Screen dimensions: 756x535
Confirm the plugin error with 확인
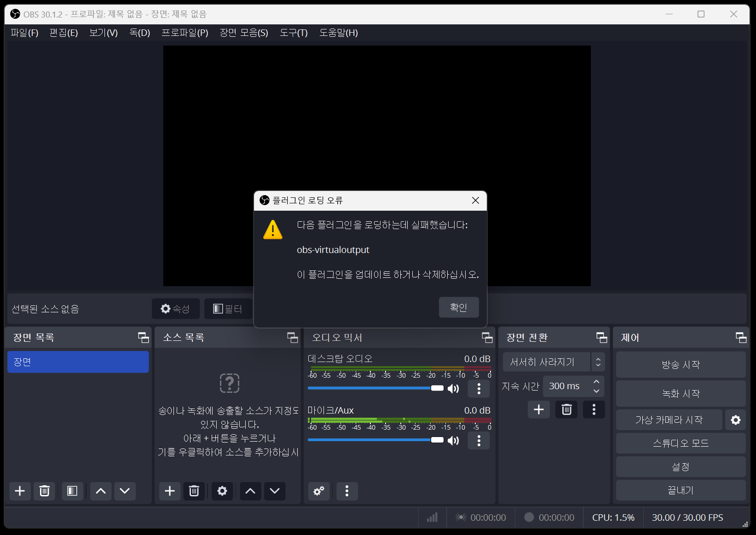click(459, 307)
